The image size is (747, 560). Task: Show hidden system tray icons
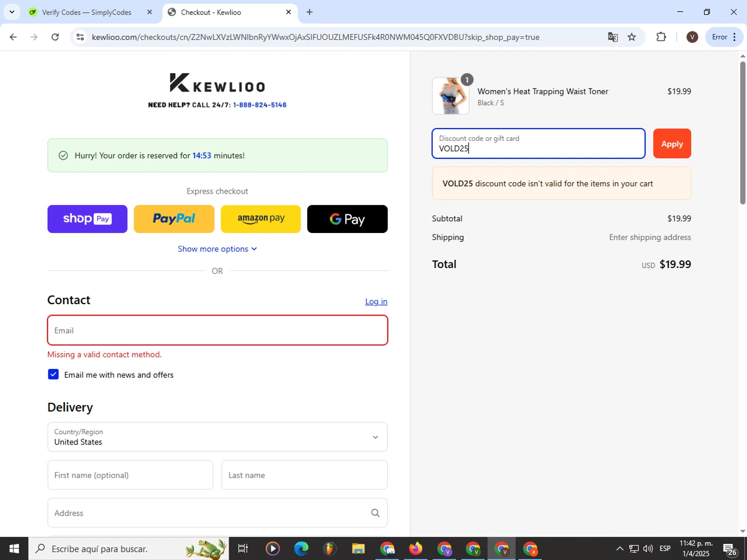(x=620, y=549)
